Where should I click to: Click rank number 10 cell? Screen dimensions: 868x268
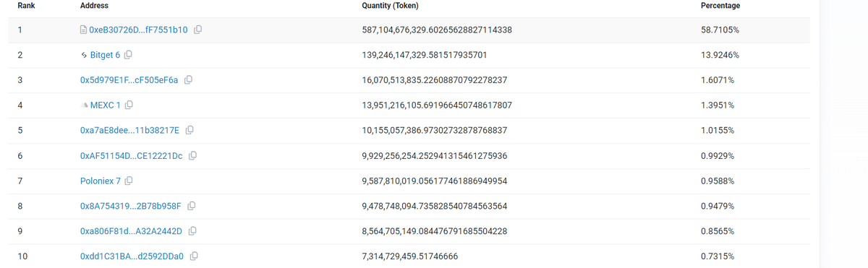[22, 256]
